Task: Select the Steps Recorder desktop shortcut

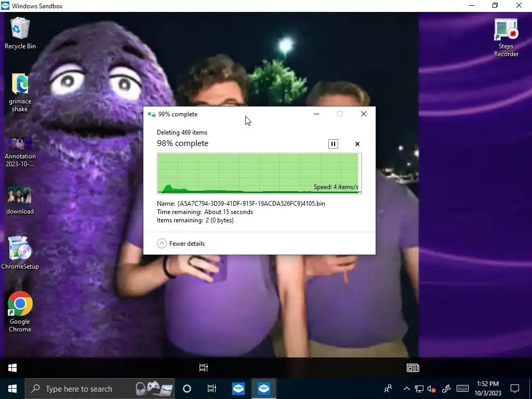Action: [506, 37]
